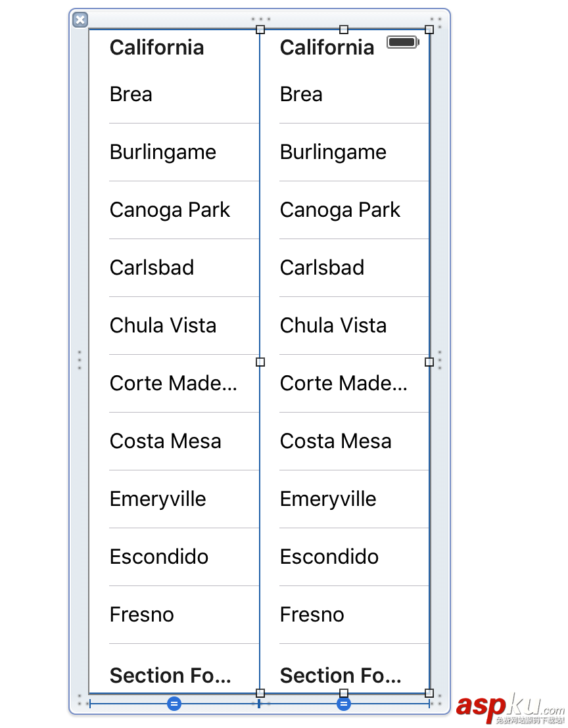
Task: Click the left table's California section header
Action: (x=156, y=47)
